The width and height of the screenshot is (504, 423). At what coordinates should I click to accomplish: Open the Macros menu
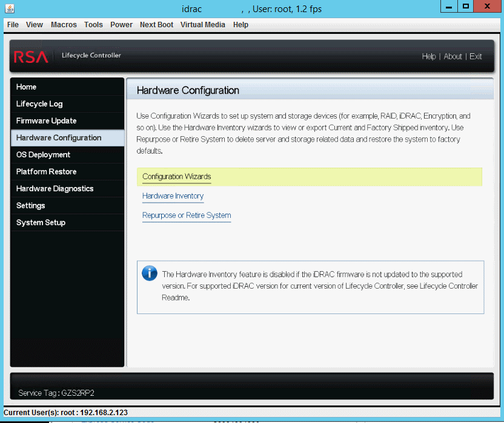coord(64,25)
